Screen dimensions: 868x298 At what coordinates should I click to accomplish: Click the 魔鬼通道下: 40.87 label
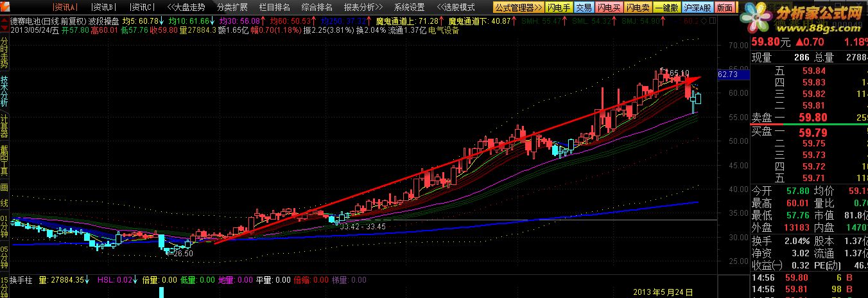[x=482, y=21]
